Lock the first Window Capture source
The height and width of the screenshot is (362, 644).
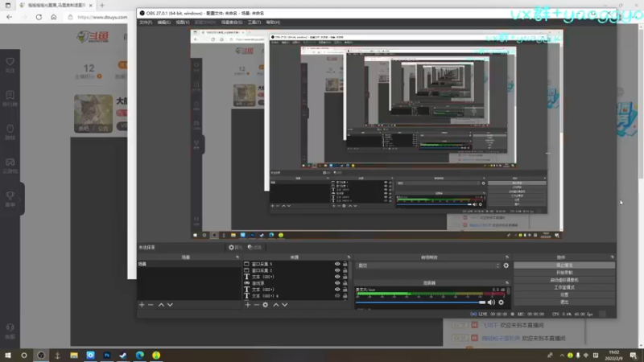345,265
